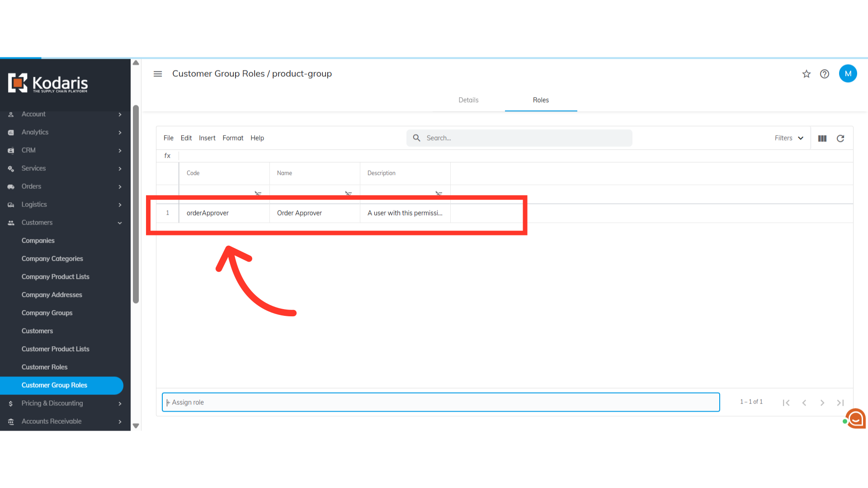The image size is (868, 488).
Task: Collapse the Customers sidebar section
Action: [x=120, y=223]
